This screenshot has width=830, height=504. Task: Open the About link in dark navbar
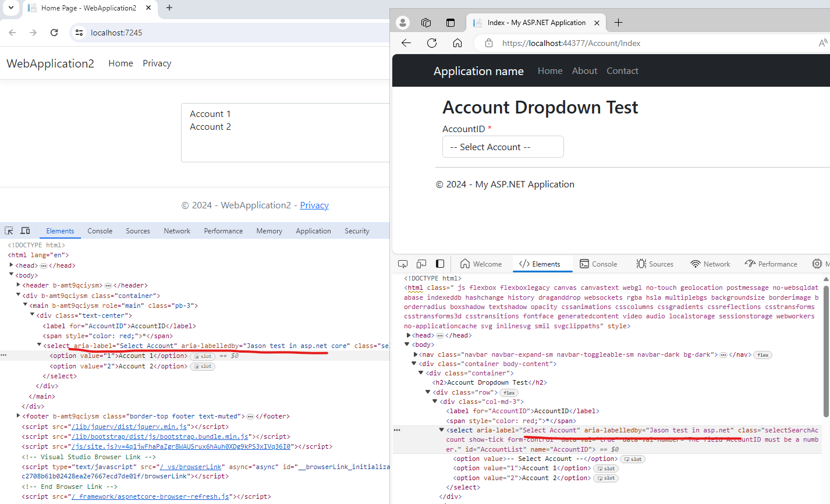584,71
